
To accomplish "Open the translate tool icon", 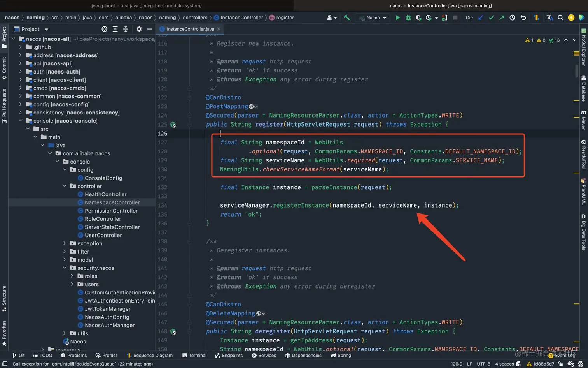I will 549,18.
